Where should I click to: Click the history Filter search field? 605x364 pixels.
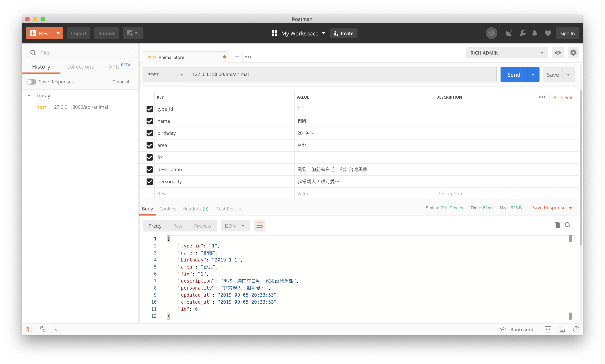[x=80, y=53]
